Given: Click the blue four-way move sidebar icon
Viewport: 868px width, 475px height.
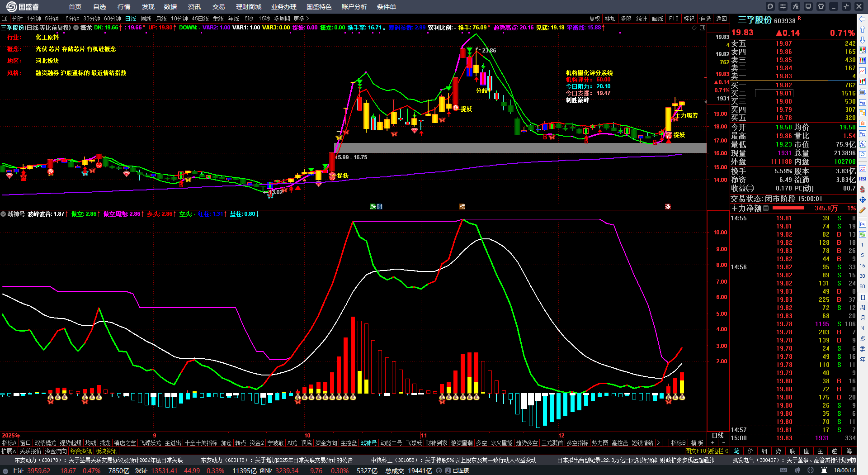Looking at the screenshot, I should point(863,199).
